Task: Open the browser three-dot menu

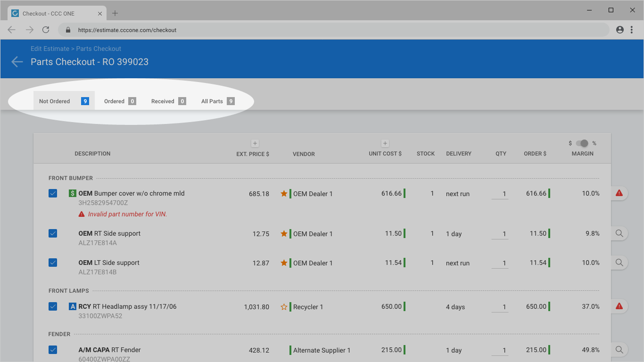Action: click(632, 30)
